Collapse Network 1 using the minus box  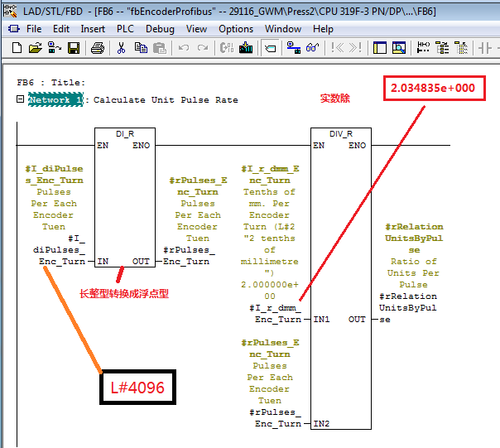tap(21, 99)
